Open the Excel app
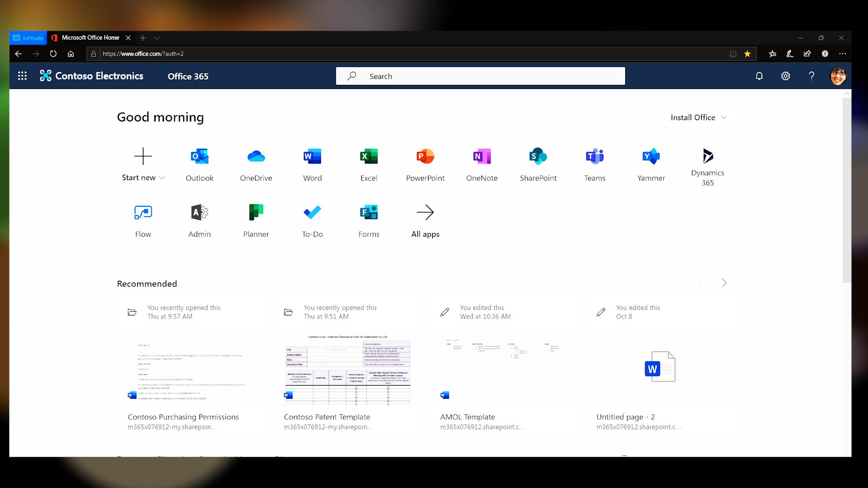This screenshot has width=868, height=488. pos(369,165)
